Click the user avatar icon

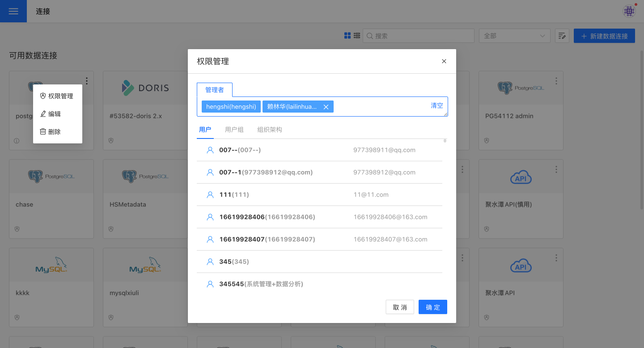(x=629, y=11)
